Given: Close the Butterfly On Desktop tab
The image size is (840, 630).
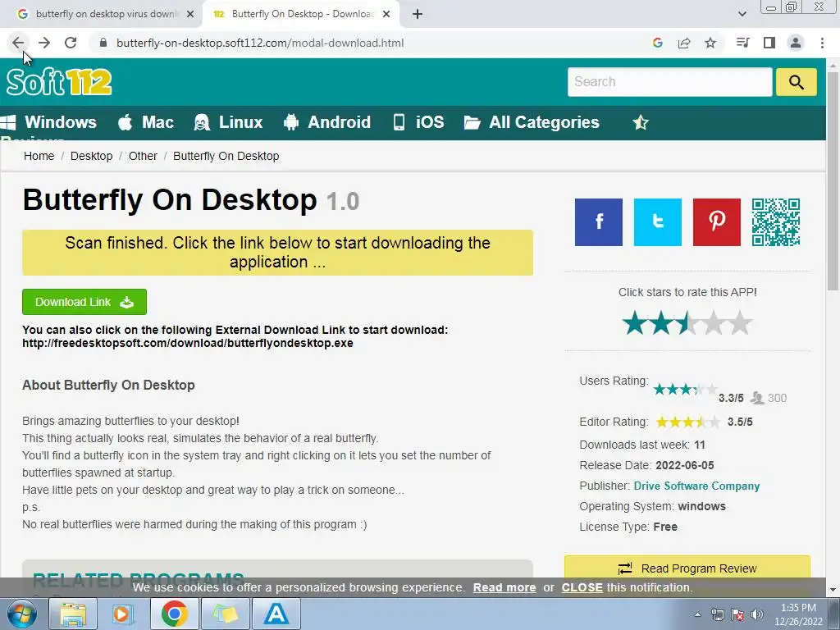Looking at the screenshot, I should coord(386,15).
